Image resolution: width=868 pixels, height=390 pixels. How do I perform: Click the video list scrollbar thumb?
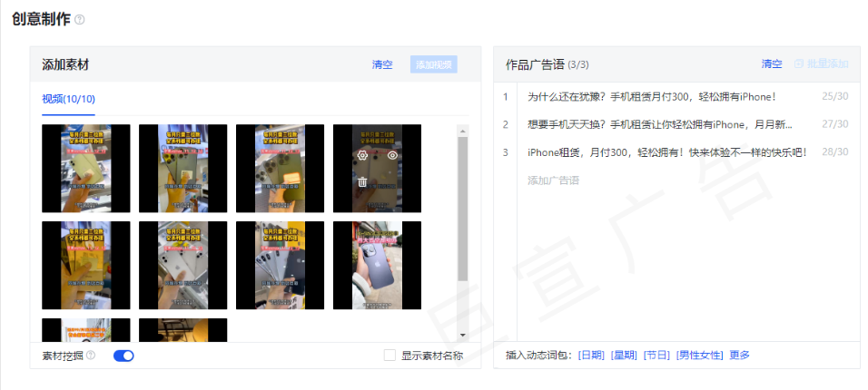(x=463, y=209)
